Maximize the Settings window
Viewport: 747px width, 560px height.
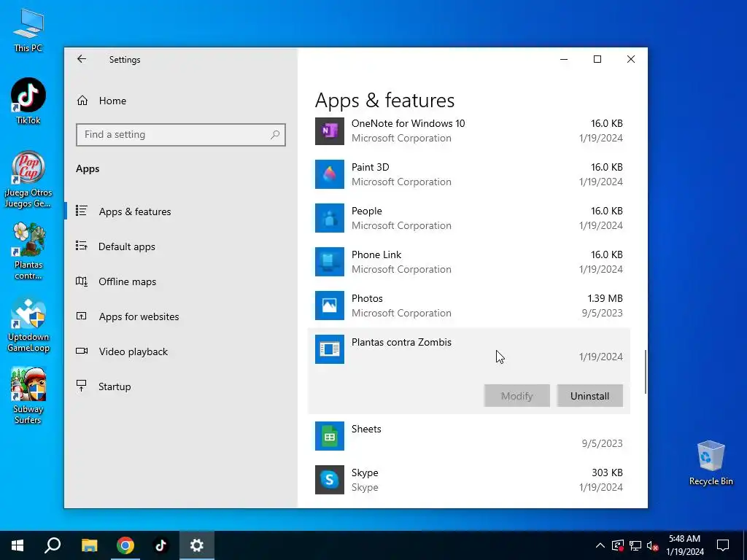(597, 59)
